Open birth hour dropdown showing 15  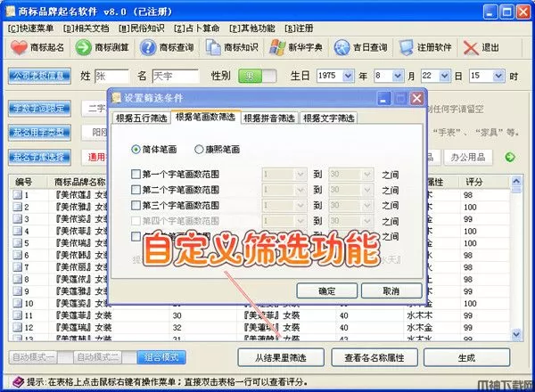click(498, 76)
